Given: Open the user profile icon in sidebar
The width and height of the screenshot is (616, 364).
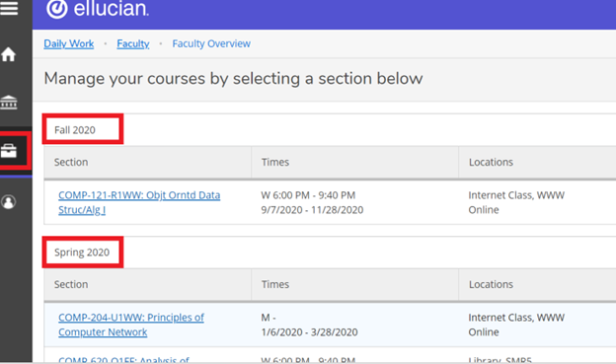Looking at the screenshot, I should coord(8,202).
